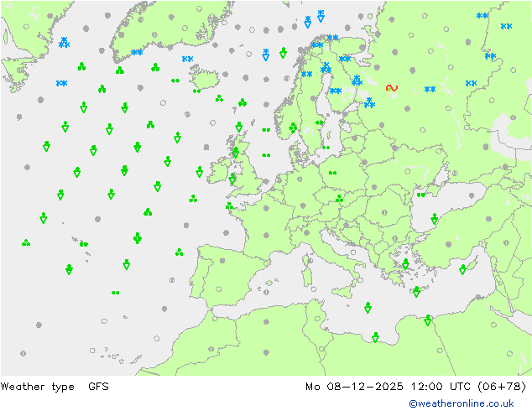The height and width of the screenshot is (411, 532).
Task: Select the drizzle symbol over Poland
Action: tap(332, 173)
